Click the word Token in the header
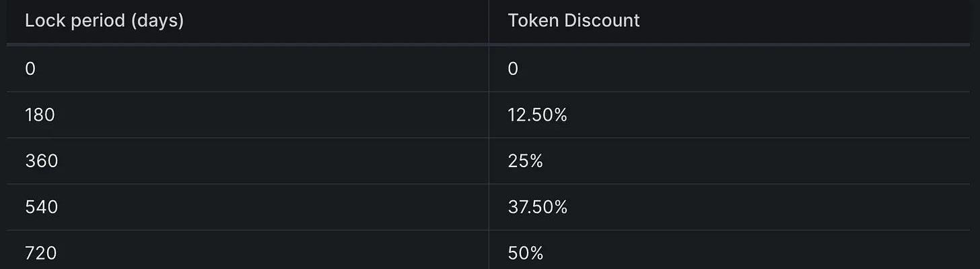The width and height of the screenshot is (980, 269). click(533, 21)
